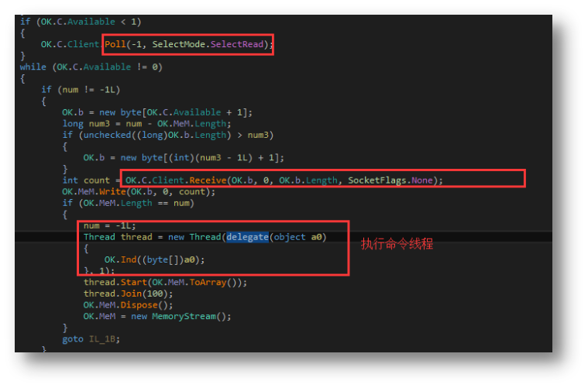The image size is (588, 388).
Task: Click the 'goto IL_1B;' statement
Action: (91, 339)
